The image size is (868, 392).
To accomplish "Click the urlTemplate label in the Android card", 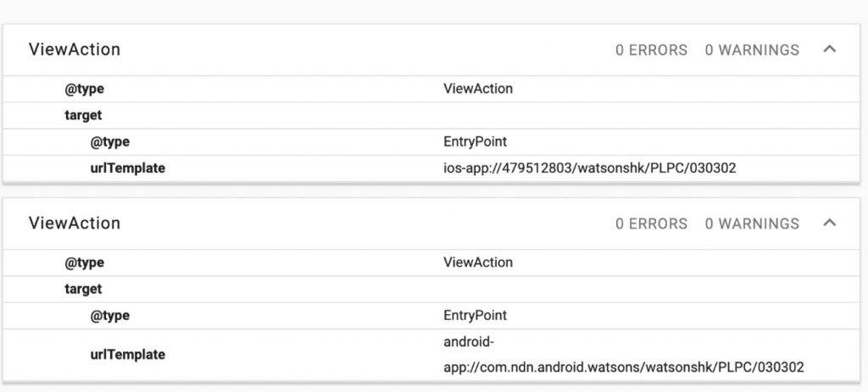I will pyautogui.click(x=127, y=355).
